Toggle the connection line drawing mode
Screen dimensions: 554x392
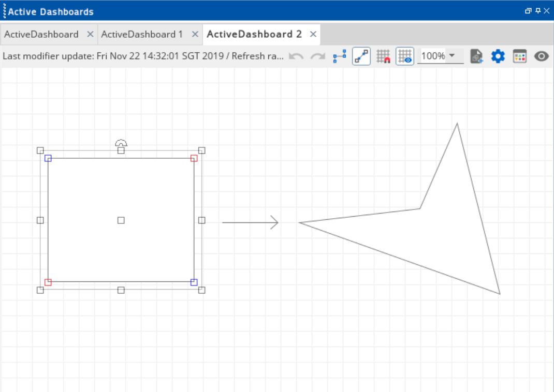click(361, 56)
